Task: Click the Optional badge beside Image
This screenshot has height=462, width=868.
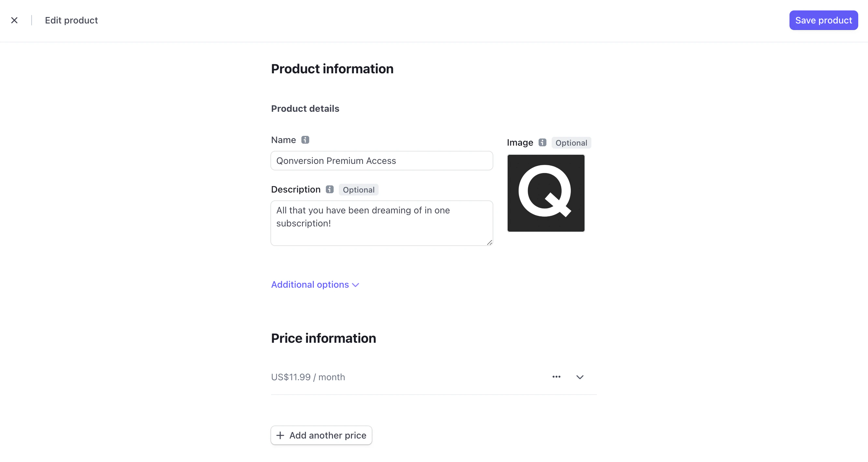Action: pos(571,143)
